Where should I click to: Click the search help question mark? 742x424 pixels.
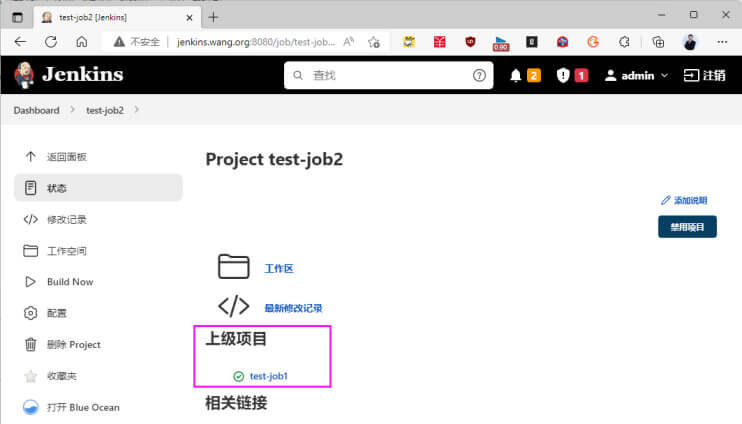(x=479, y=75)
